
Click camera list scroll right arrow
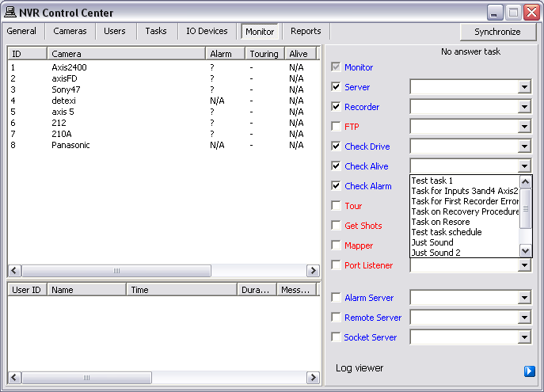(313, 270)
